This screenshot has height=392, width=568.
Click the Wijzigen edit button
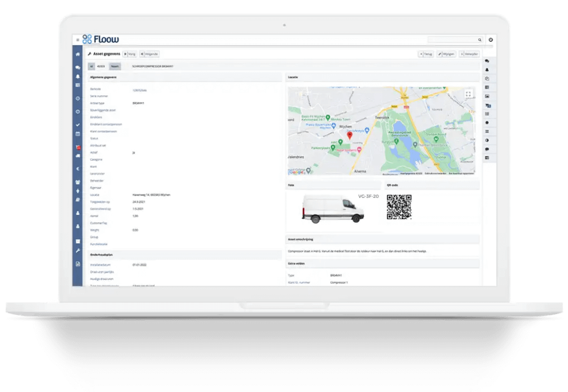point(446,54)
